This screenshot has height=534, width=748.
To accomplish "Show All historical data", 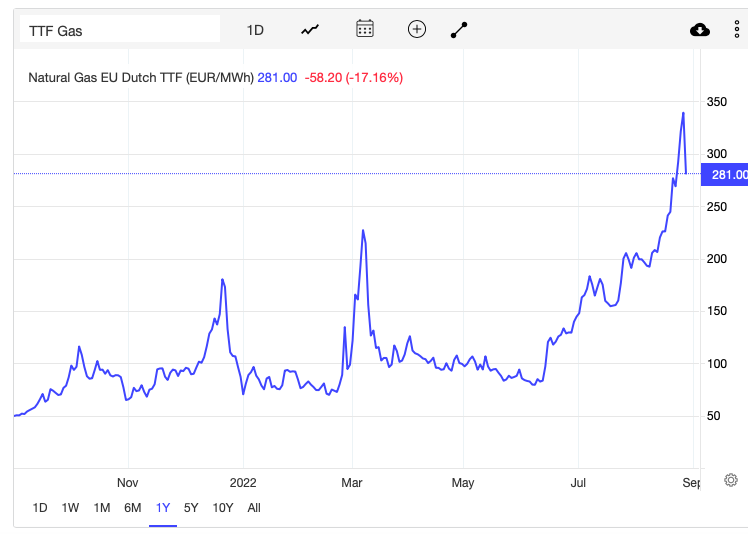I will (254, 508).
